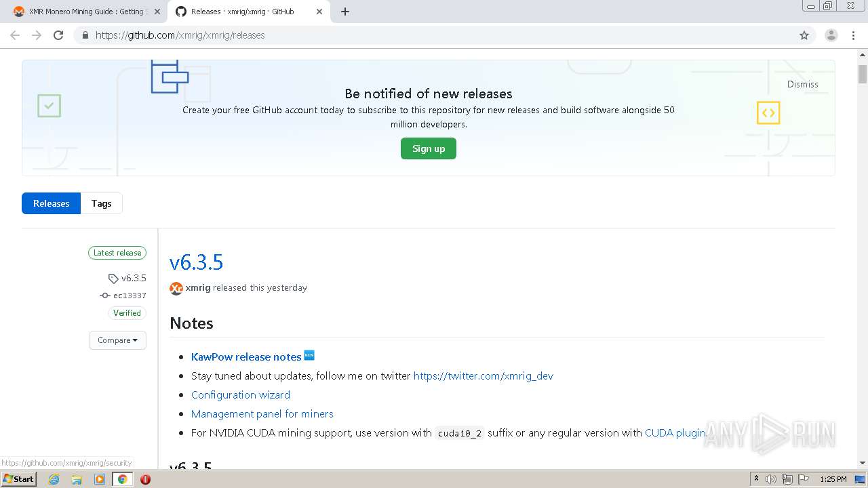Click the 'released this yesterday' text
This screenshot has width=868, height=488.
coord(260,287)
